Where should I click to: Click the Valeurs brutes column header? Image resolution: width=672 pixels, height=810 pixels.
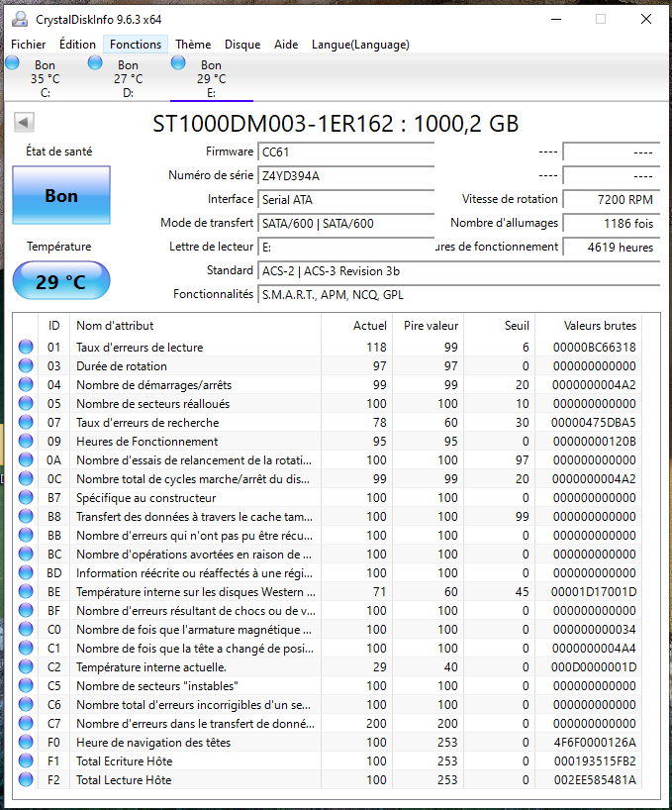click(x=589, y=326)
